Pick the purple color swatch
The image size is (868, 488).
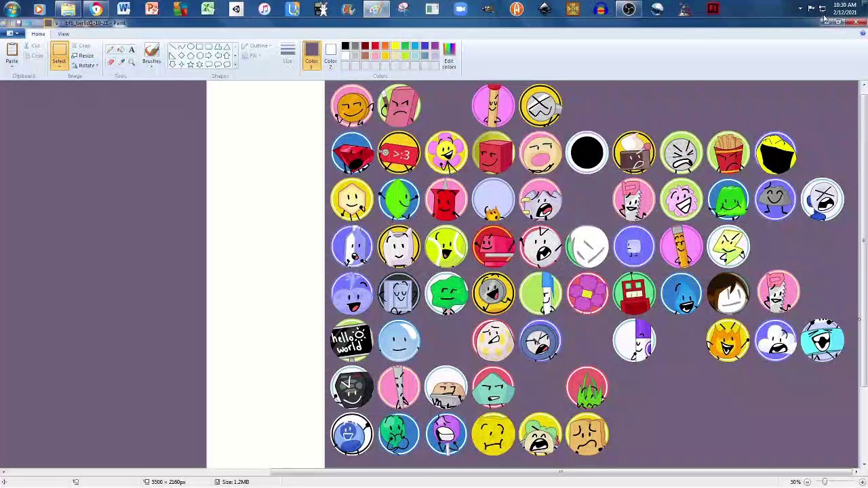(435, 46)
